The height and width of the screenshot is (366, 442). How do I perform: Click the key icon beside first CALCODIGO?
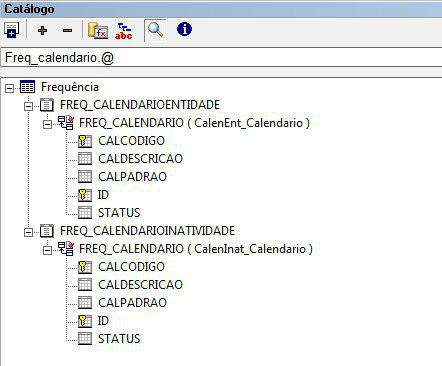tap(85, 141)
